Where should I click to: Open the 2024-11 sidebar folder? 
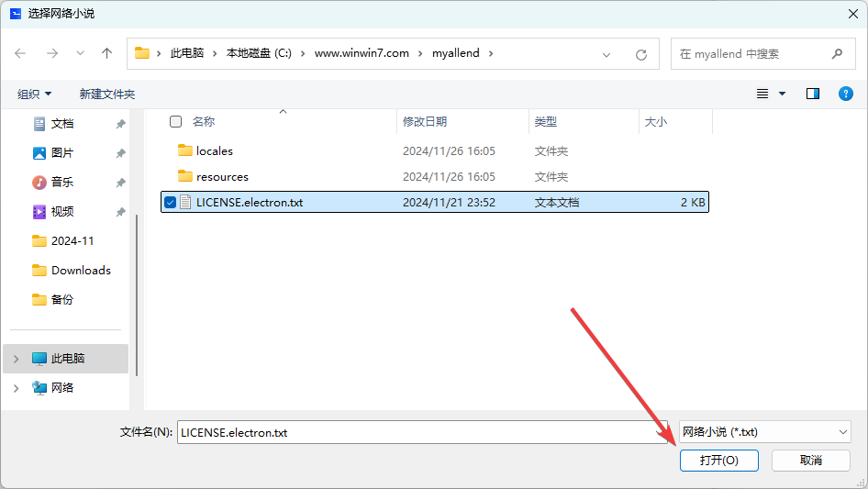[x=72, y=241]
